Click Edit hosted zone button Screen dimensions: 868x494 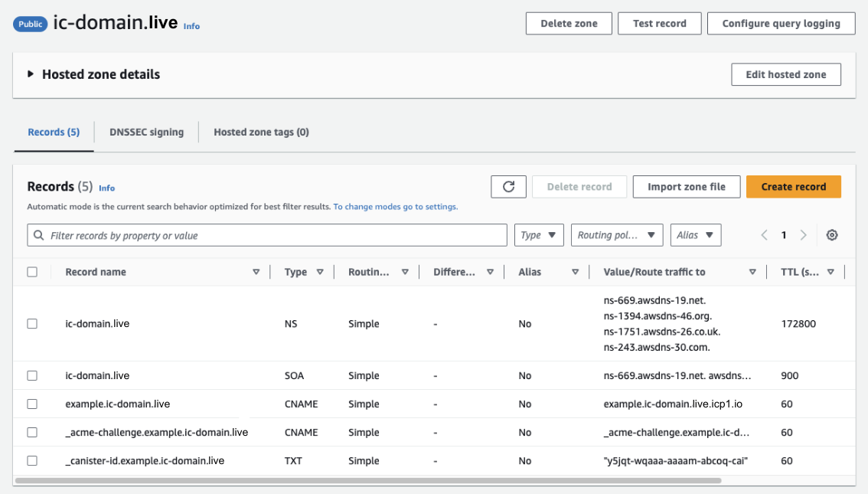(785, 74)
